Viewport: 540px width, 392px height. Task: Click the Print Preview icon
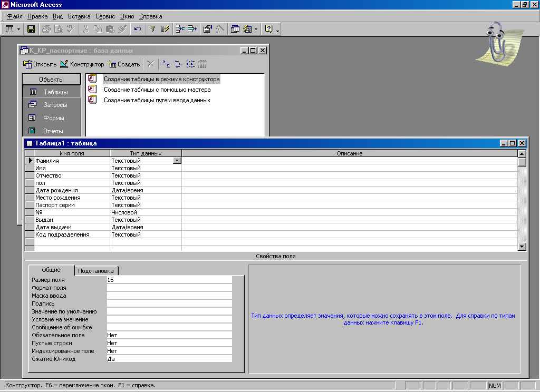click(59, 30)
